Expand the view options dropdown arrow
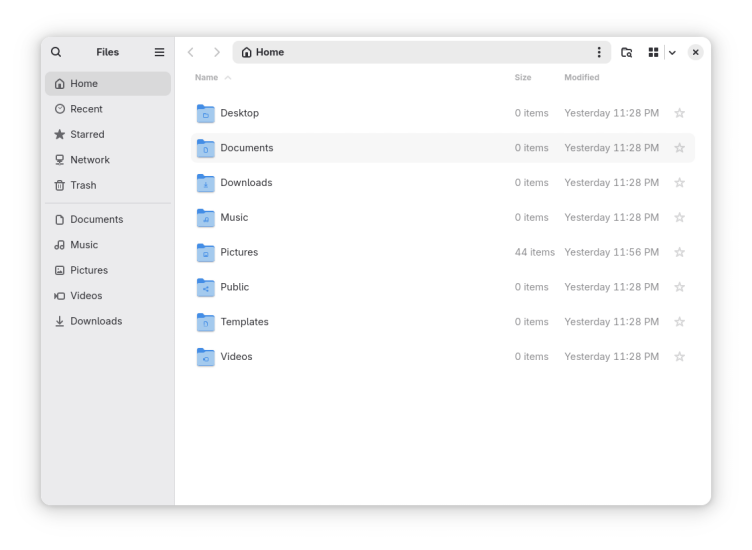This screenshot has width=752, height=550. tap(672, 52)
